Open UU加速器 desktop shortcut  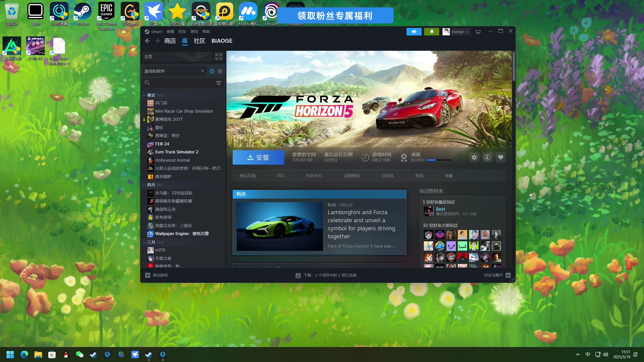click(59, 14)
